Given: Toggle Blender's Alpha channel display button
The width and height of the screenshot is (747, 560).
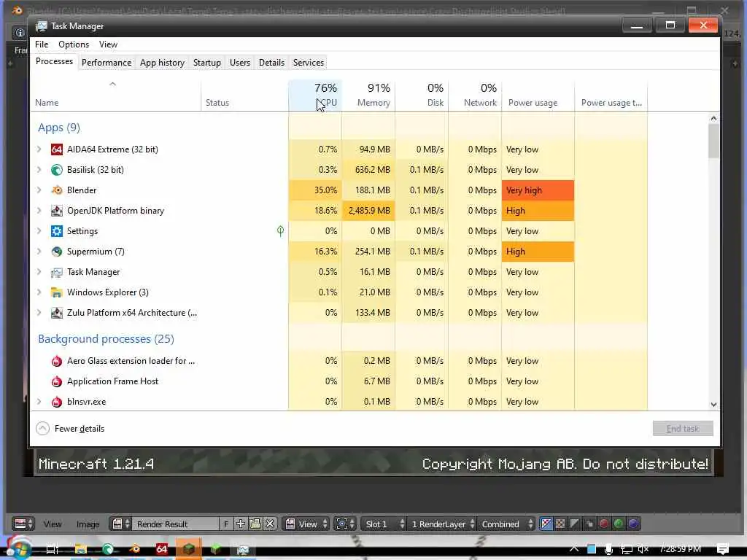Looking at the screenshot, I should 575,524.
